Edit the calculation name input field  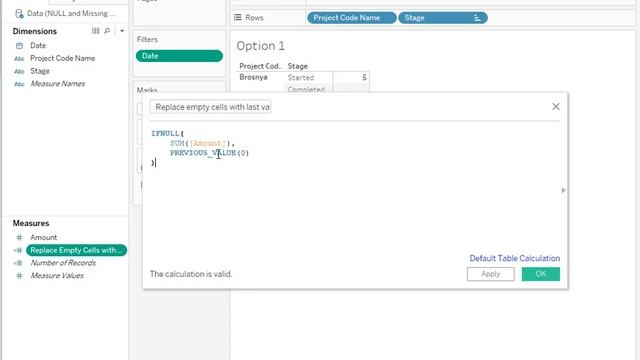[x=211, y=107]
